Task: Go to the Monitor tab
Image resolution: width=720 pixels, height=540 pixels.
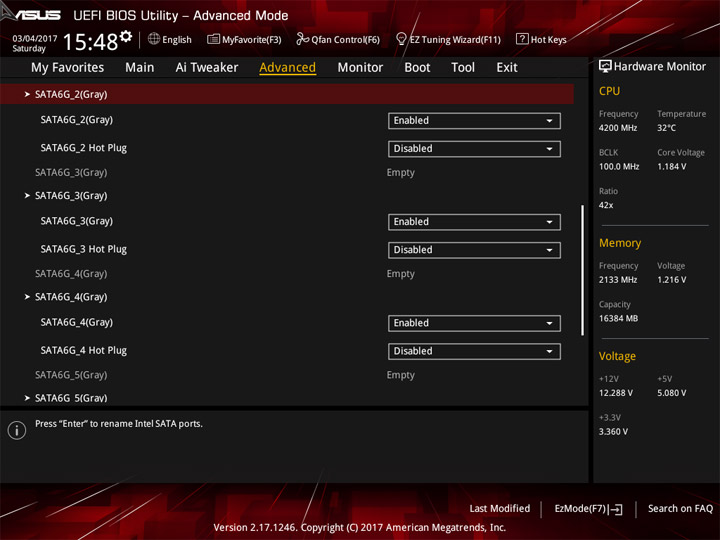Action: (360, 68)
